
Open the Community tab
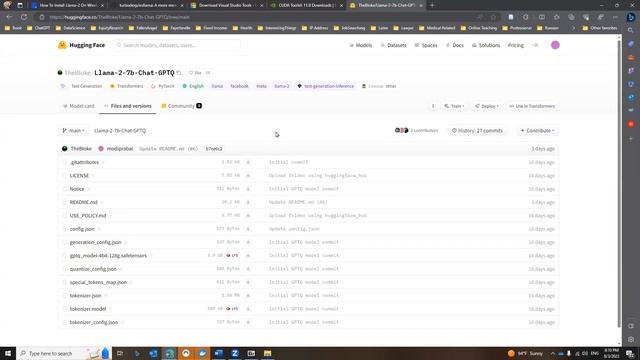coord(181,106)
